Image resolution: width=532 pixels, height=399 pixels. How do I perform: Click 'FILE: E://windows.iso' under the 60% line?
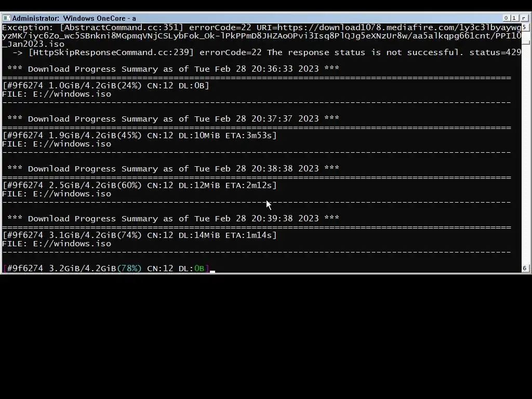click(x=57, y=194)
